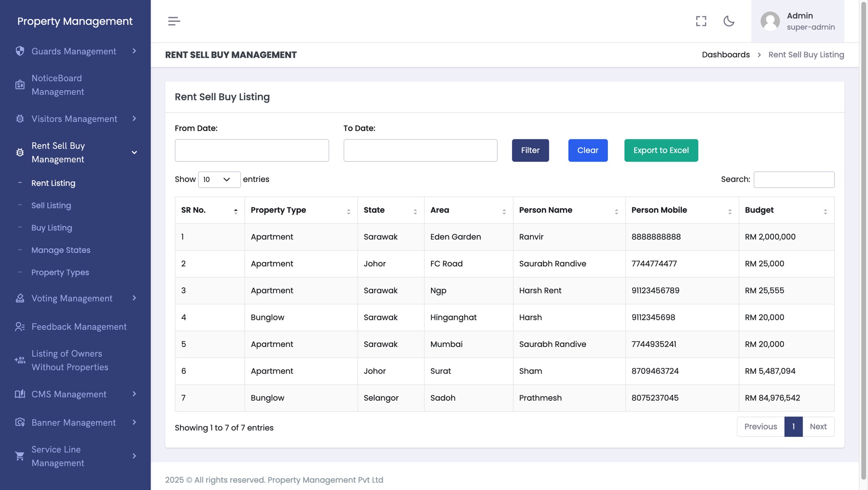
Task: Sort table by SR No. column
Action: pos(209,210)
